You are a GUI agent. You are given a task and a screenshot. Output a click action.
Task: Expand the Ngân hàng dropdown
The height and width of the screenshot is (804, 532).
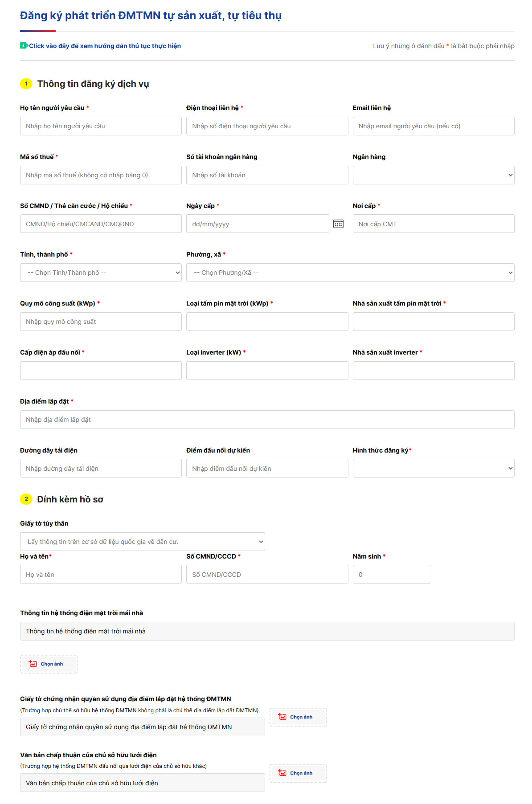[433, 175]
